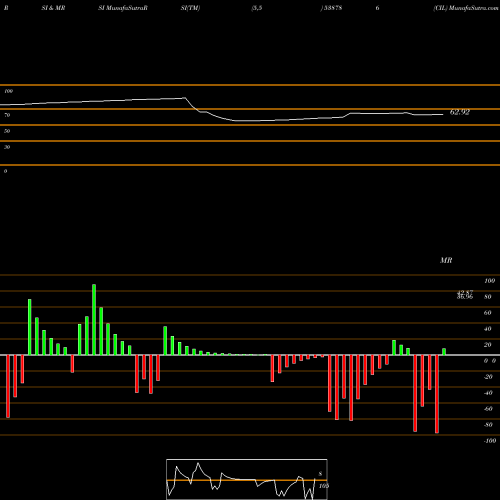Click the -40 label on MR axis
The width and height of the screenshot is (500, 500).
coord(488,393)
